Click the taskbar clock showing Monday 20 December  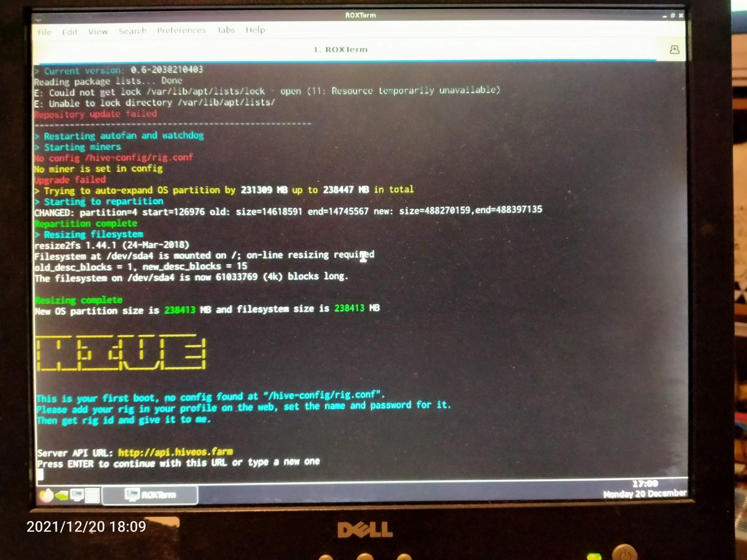pyautogui.click(x=645, y=489)
